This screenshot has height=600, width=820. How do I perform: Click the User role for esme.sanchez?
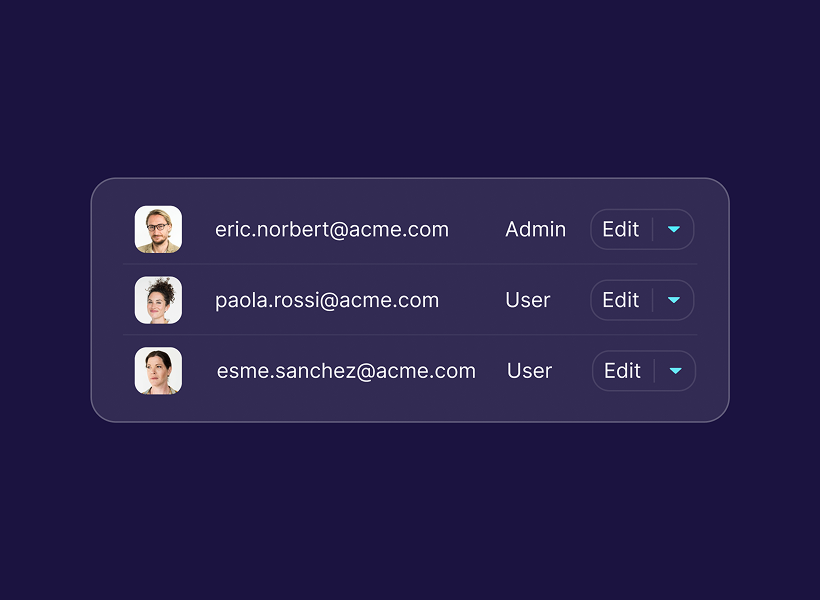point(529,371)
